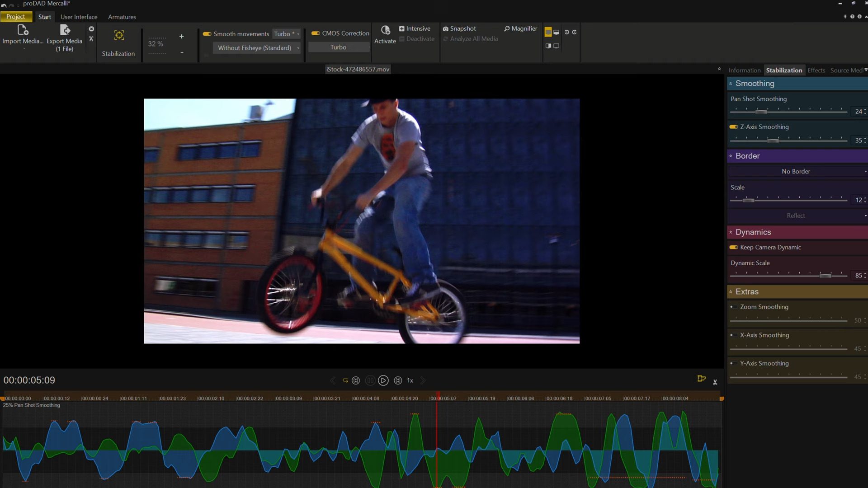Screen dimensions: 868x488
Task: Disable Z-Axis Smoothing
Action: click(x=734, y=127)
